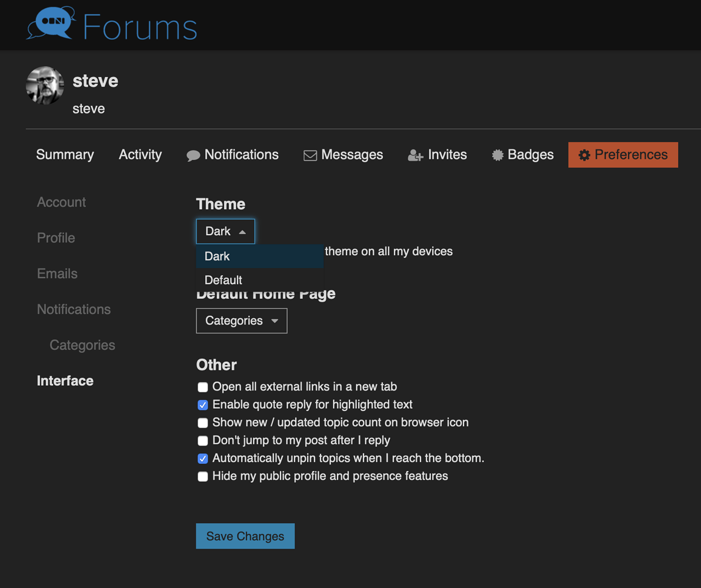Click the Forums logo in the header
This screenshot has height=588, width=701.
112,25
